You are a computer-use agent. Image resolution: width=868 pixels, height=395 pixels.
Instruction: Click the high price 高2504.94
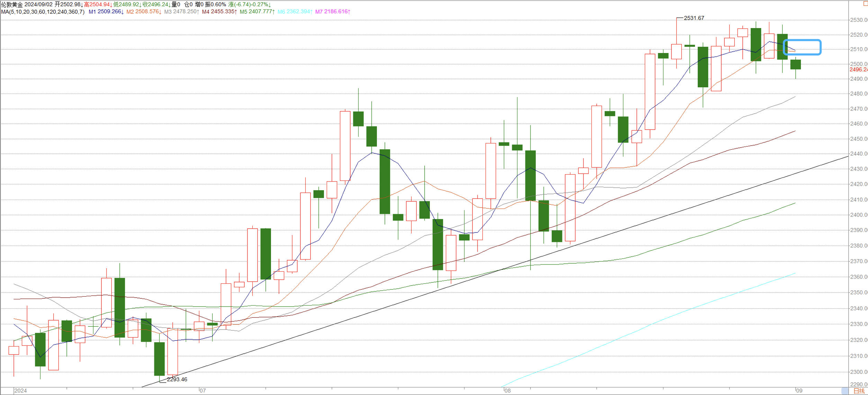[x=98, y=5]
